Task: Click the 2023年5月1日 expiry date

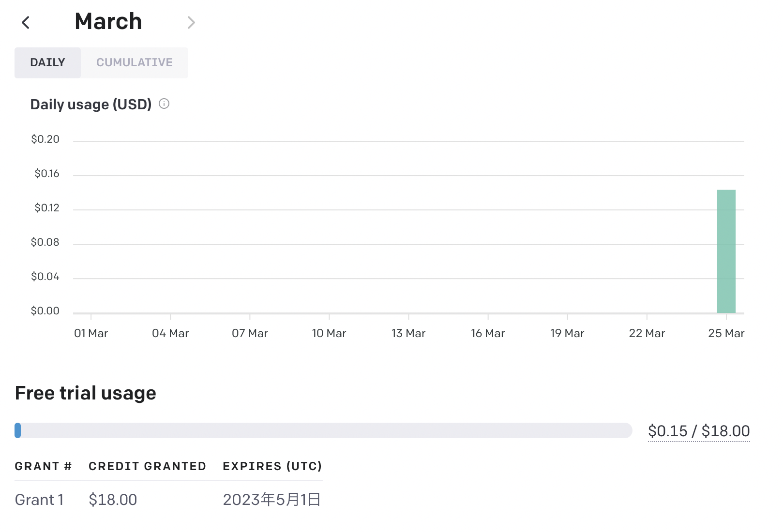Action: tap(271, 500)
